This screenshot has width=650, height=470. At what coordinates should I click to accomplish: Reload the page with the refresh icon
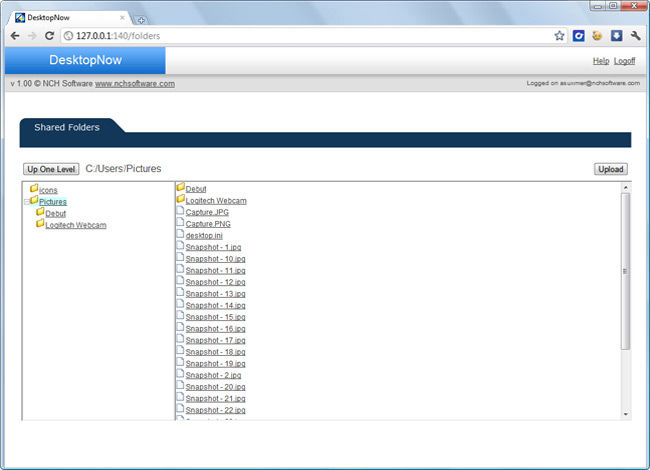click(51, 36)
